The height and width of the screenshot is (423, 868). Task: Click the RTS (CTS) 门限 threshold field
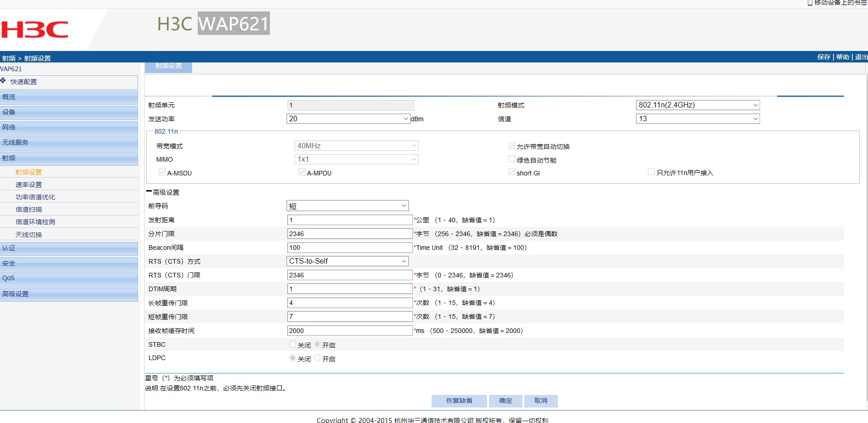(x=350, y=275)
